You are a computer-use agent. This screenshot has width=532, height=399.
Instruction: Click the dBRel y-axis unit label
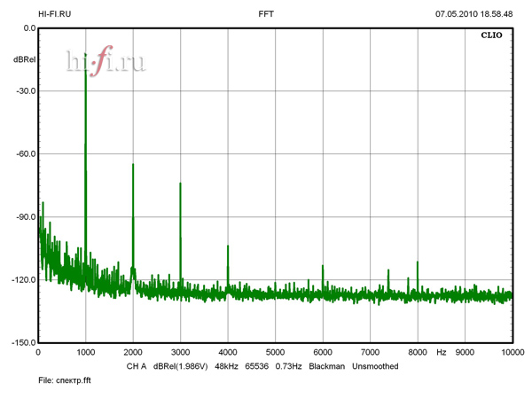tap(24, 59)
